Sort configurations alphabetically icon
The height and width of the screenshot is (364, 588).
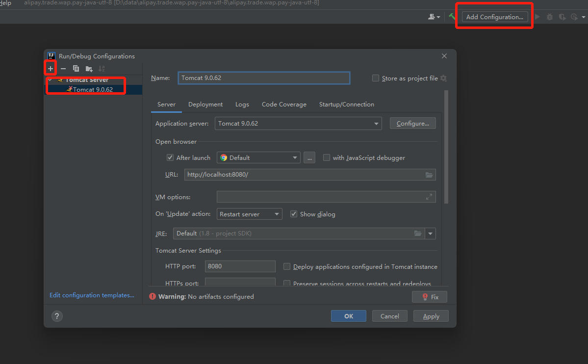pos(102,69)
